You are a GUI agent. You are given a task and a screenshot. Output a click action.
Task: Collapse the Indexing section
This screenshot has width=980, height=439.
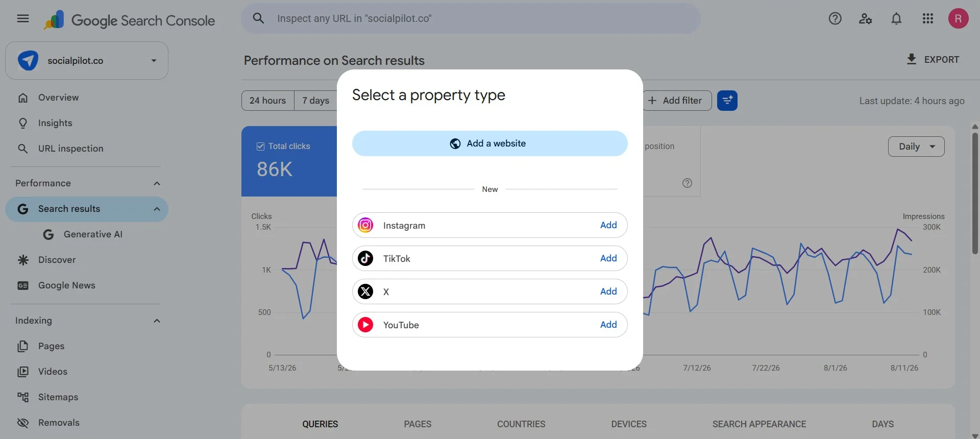[x=157, y=321]
